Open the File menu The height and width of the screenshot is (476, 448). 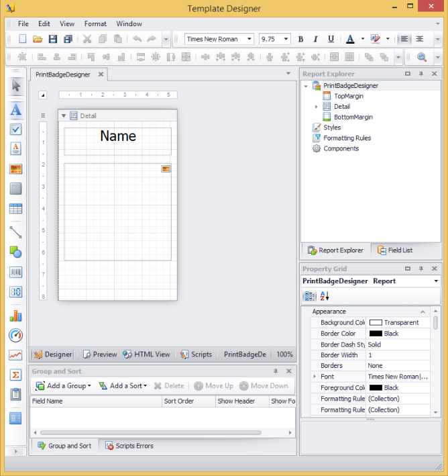(x=23, y=23)
